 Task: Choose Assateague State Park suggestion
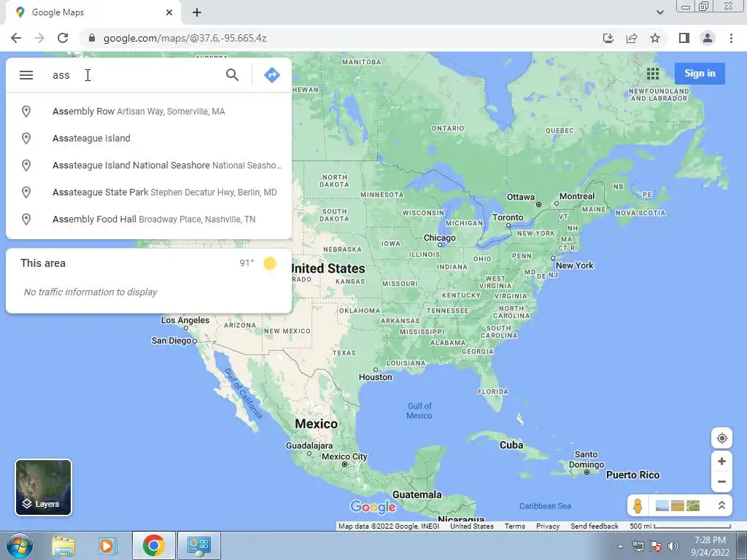click(x=149, y=192)
